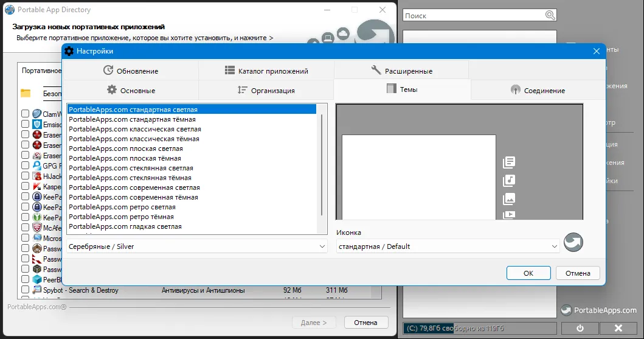Screen dimensions: 644x339
Task: Open the Каталог приложений tab
Action: click(x=266, y=71)
